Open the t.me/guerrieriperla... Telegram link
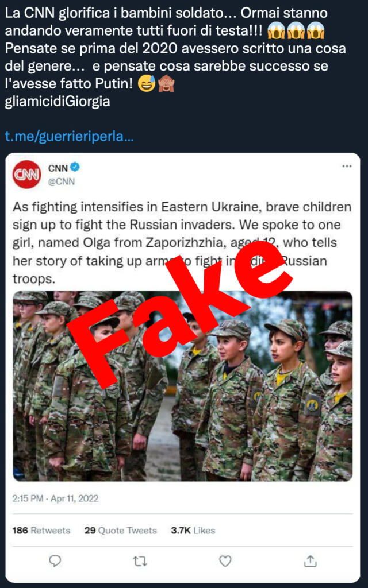368x588 pixels. coord(70,137)
